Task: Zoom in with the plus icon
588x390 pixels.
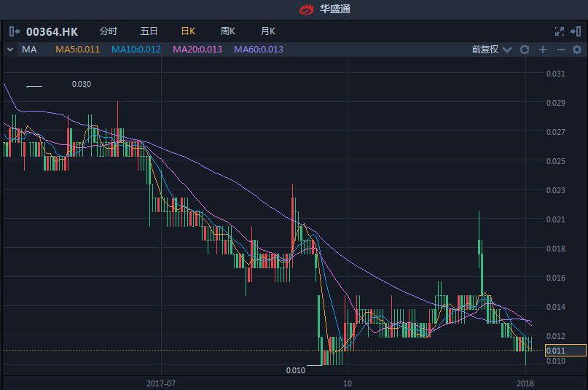Action: (x=543, y=50)
